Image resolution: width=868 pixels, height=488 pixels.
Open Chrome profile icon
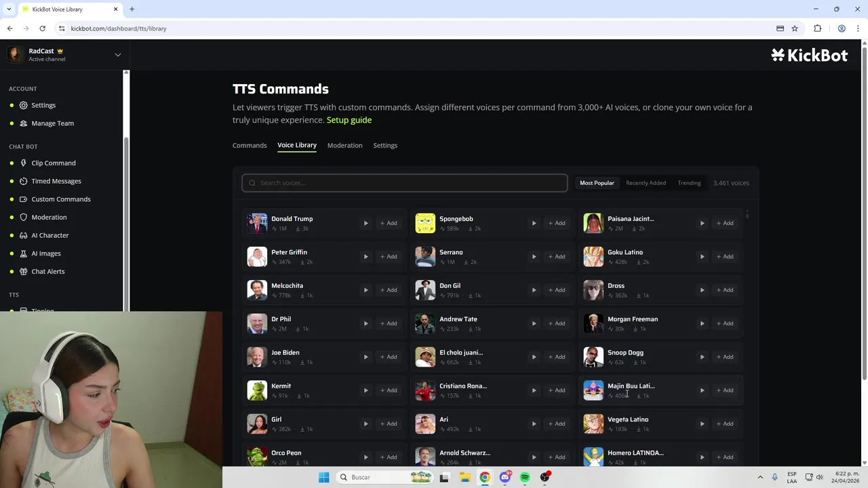click(x=842, y=28)
